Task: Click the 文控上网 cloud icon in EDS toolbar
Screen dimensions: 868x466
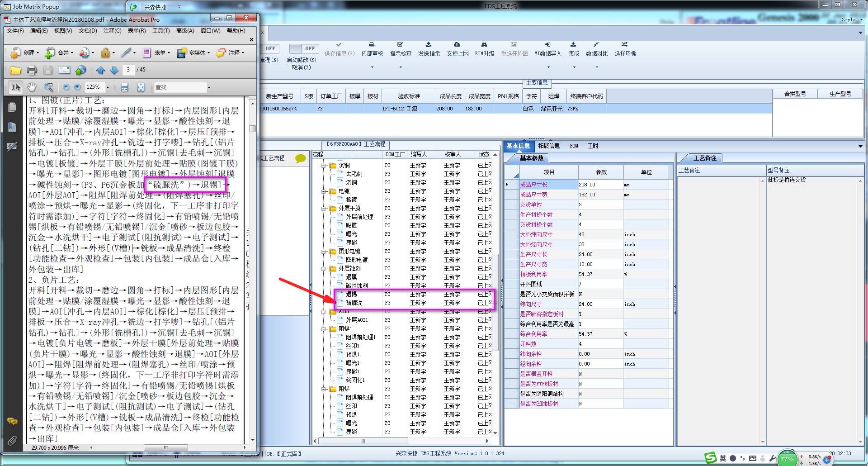Action: tap(457, 45)
